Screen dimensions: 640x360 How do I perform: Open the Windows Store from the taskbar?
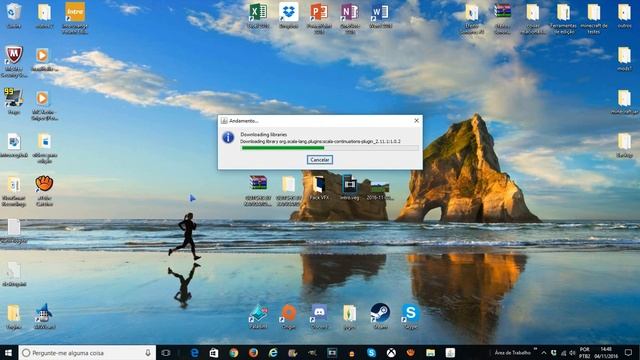(x=214, y=353)
